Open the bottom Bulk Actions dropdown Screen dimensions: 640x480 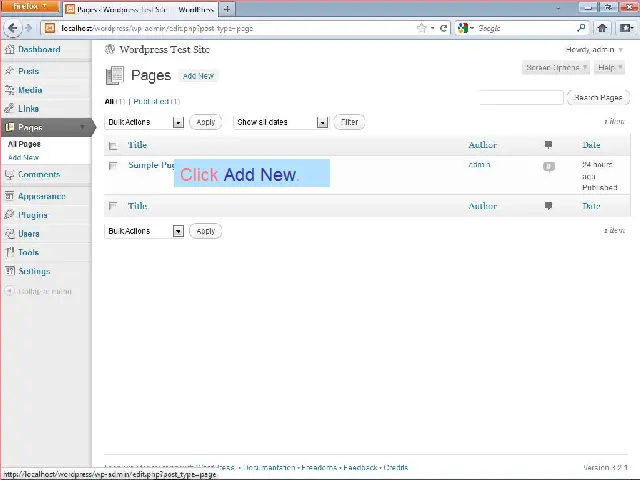tap(144, 231)
